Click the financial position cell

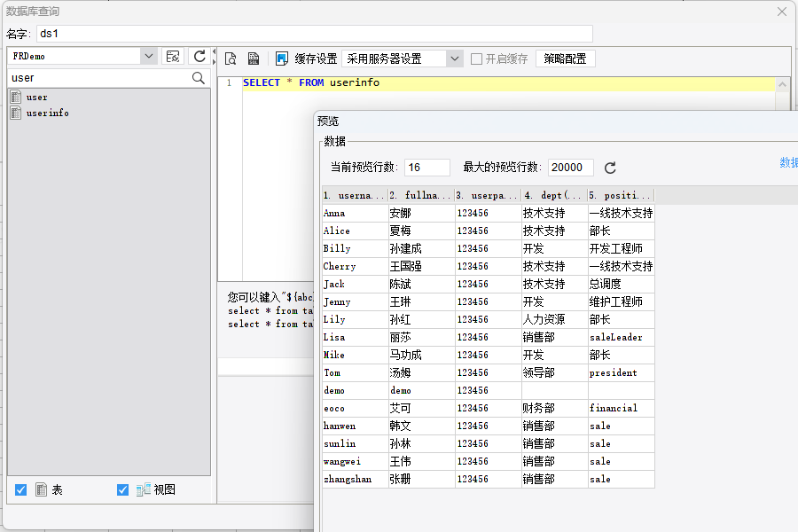(621, 408)
